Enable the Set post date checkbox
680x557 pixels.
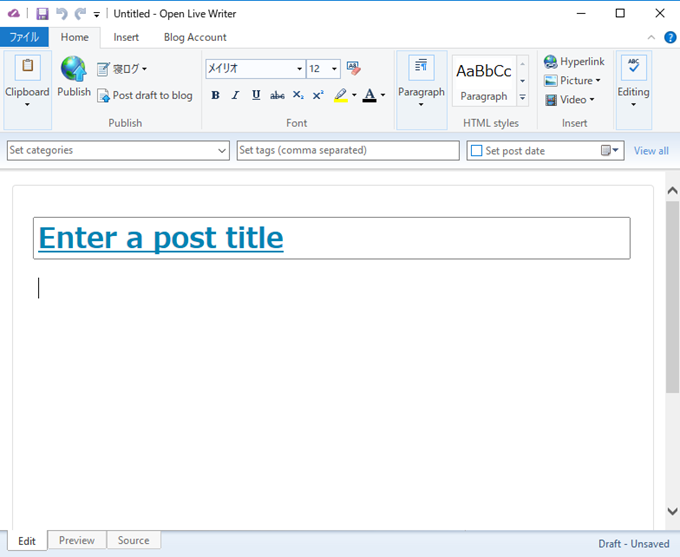(x=477, y=151)
